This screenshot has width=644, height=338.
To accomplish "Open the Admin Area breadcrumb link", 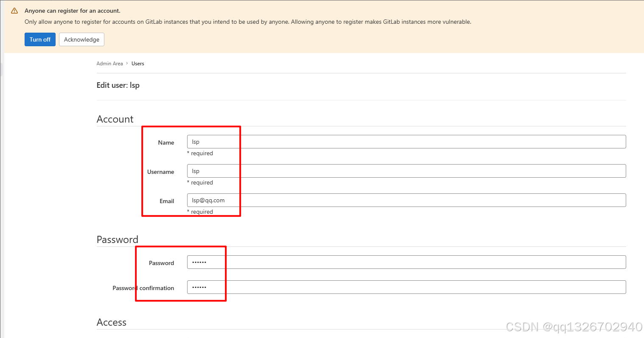I will [109, 64].
